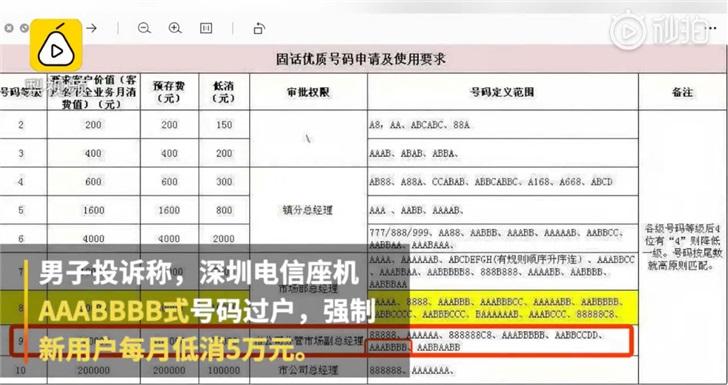Image resolution: width=728 pixels, height=385 pixels.
Task: Click the 200 customer value cell in row 2
Action: coord(93,124)
